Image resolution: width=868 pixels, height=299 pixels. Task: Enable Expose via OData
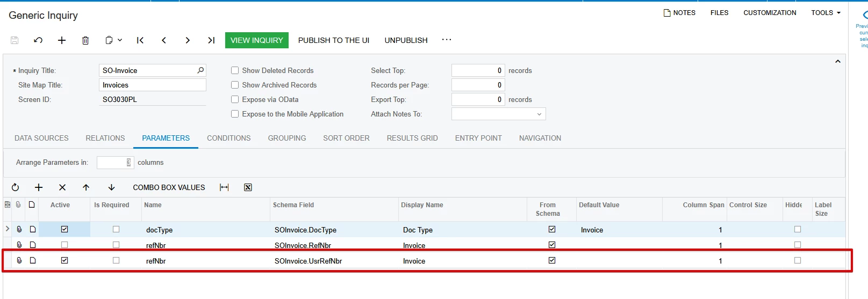[235, 99]
